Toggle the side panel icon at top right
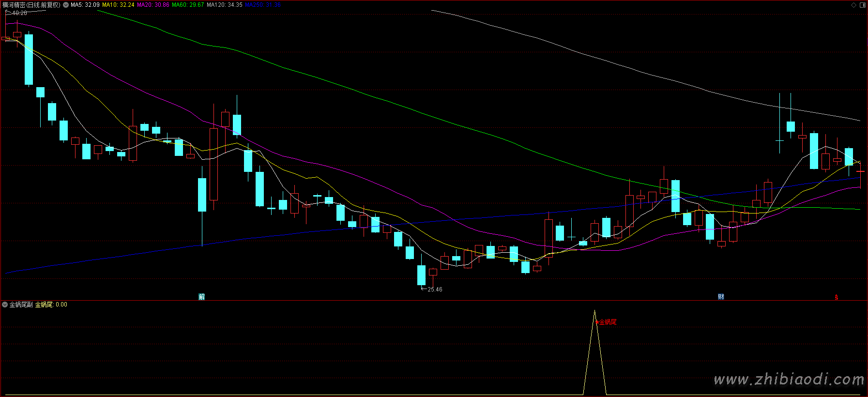The width and height of the screenshot is (868, 397). pos(863,5)
